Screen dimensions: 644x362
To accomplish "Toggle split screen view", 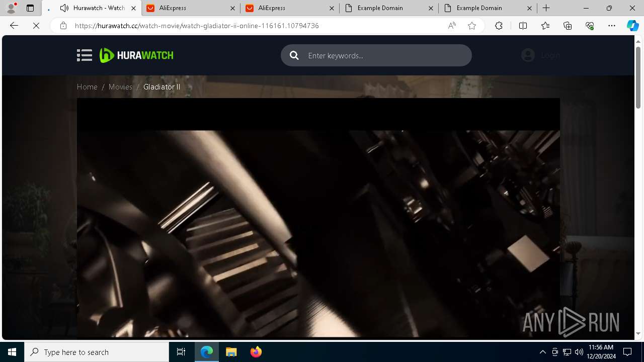I will (523, 26).
